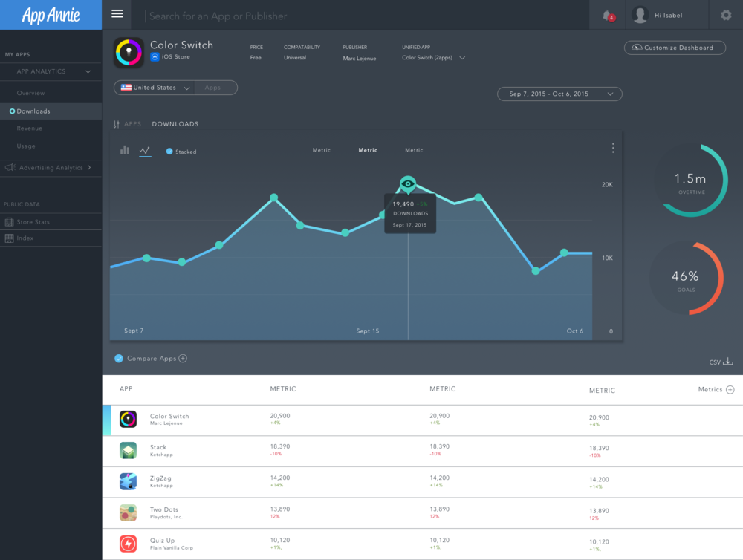The height and width of the screenshot is (560, 743).
Task: Download data as CSV
Action: click(x=721, y=362)
